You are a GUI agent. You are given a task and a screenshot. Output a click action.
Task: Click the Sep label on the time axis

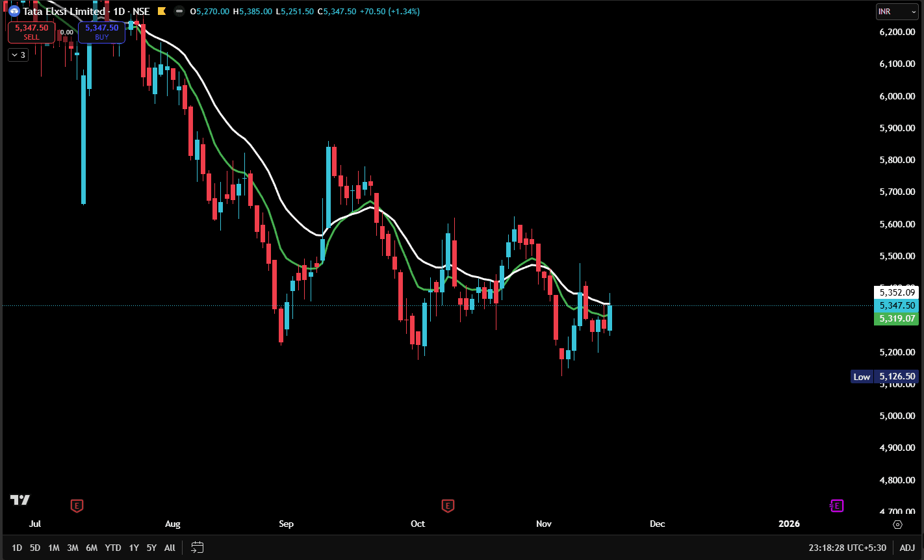click(286, 524)
